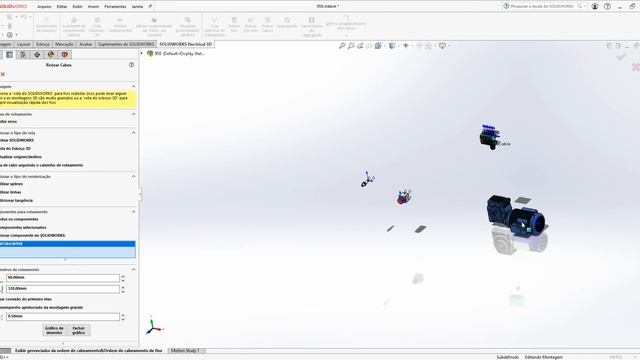Select the Utilizar linhas option
The height and width of the screenshot is (360, 640).
(x=11, y=192)
